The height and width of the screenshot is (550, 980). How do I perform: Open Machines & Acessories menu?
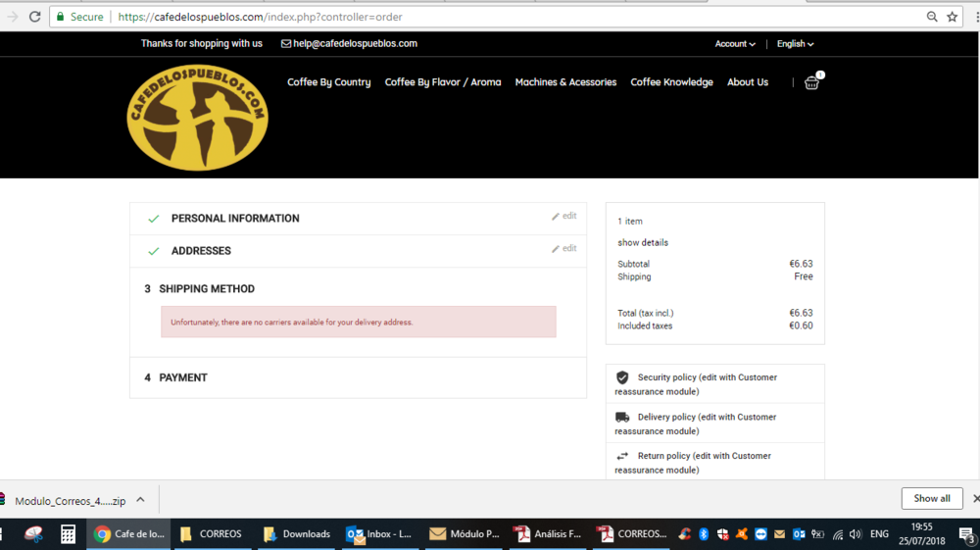tap(565, 82)
